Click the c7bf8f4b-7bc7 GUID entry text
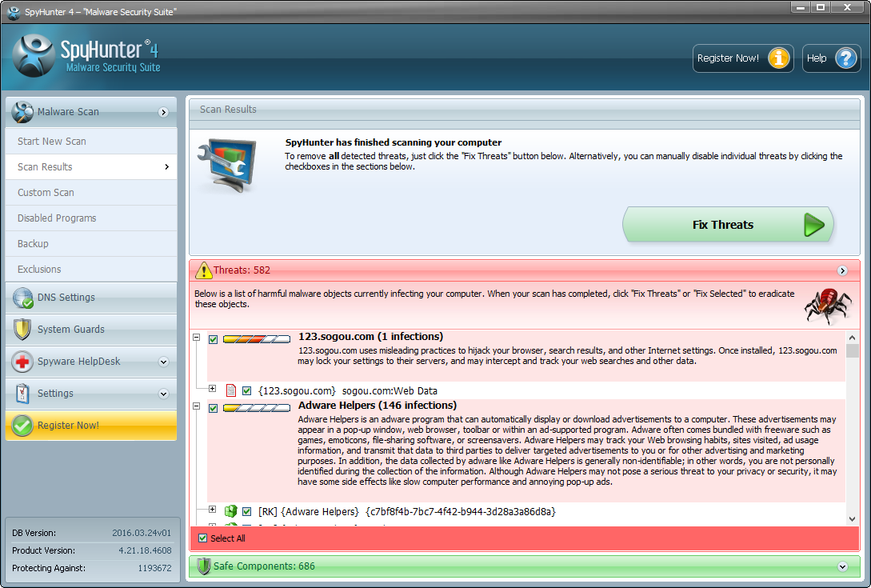The height and width of the screenshot is (588, 871). pos(461,511)
